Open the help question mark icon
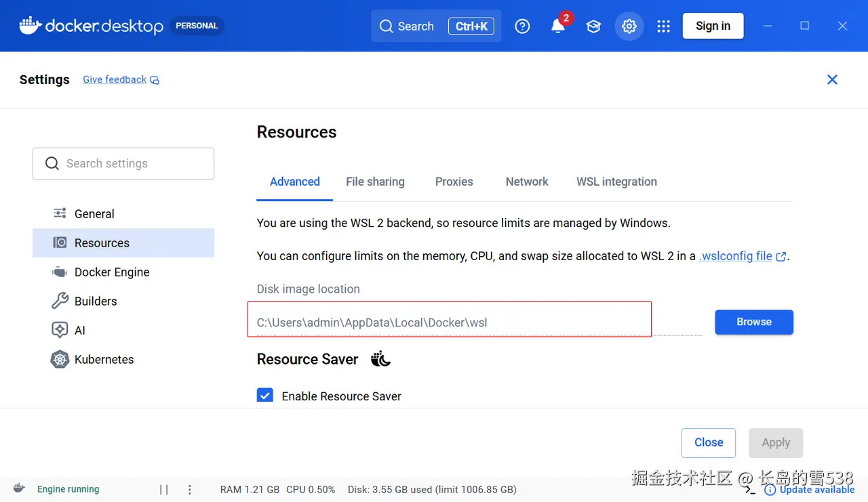 pyautogui.click(x=522, y=26)
